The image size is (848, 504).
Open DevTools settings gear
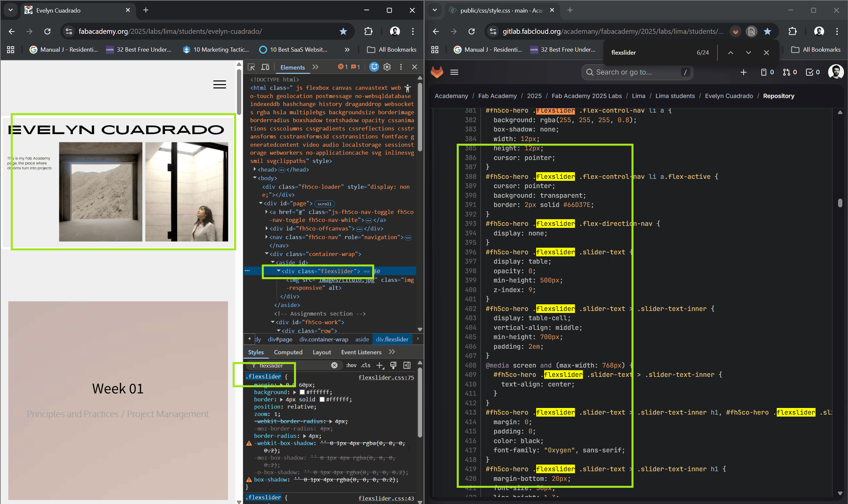(387, 67)
